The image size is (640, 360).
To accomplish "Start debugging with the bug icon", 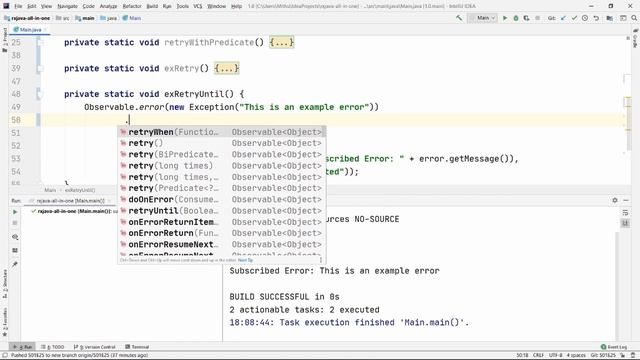I will (x=516, y=18).
